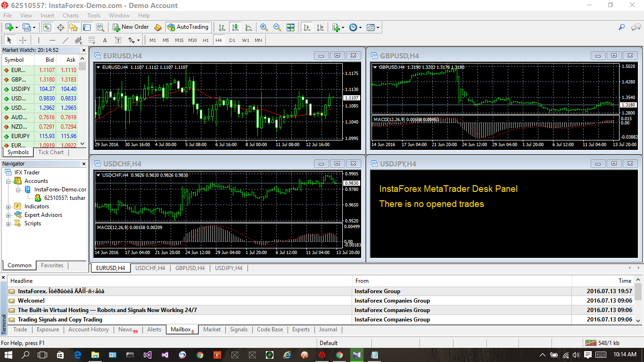This screenshot has height=362, width=644.
Task: Open the chat bubbles icon
Action: point(636,27)
